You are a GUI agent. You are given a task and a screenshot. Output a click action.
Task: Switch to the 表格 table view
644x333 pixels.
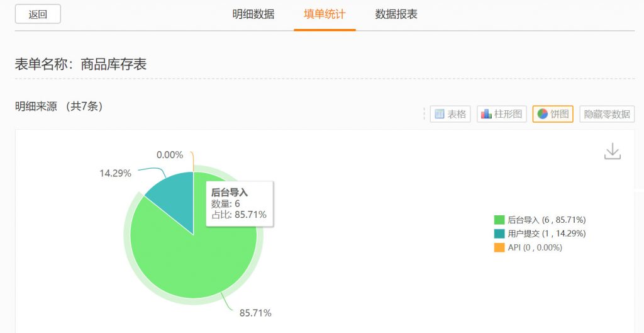pos(450,114)
